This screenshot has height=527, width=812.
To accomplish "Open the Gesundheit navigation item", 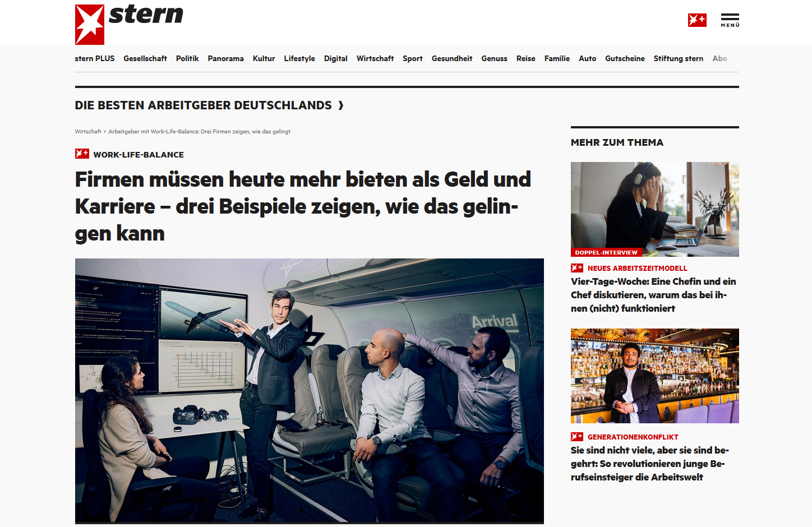I will coord(452,58).
